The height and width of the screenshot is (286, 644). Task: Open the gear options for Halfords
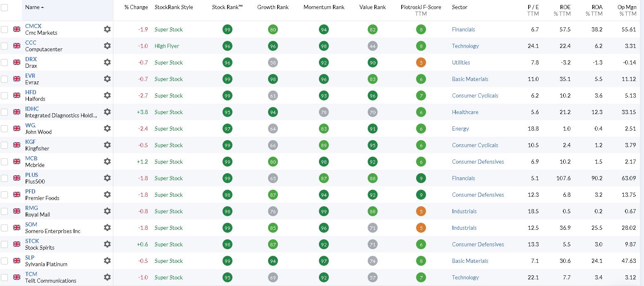coord(107,95)
